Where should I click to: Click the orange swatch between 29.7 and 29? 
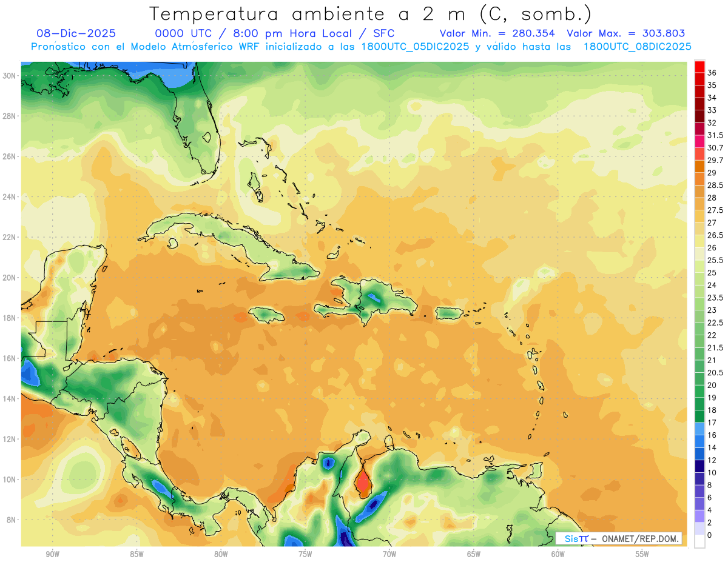[x=699, y=166]
